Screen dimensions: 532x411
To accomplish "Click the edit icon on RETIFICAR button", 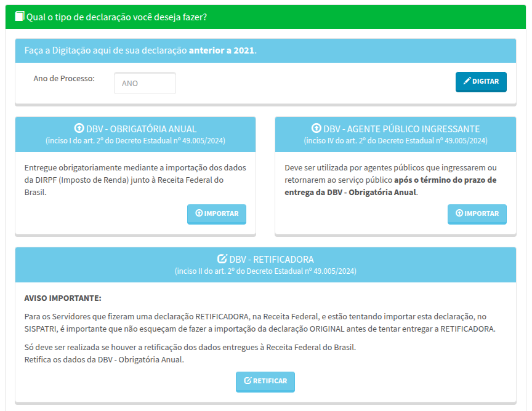I will (248, 380).
